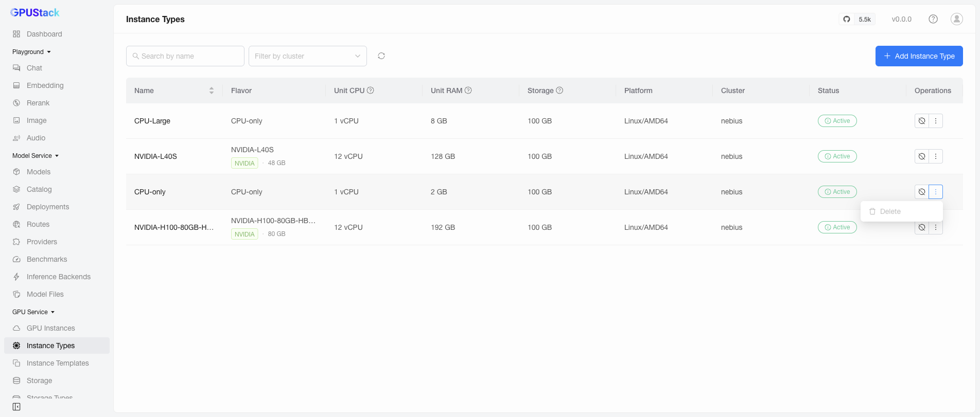Image resolution: width=980 pixels, height=417 pixels.
Task: Open Instance Templates in the sidebar
Action: tap(57, 363)
